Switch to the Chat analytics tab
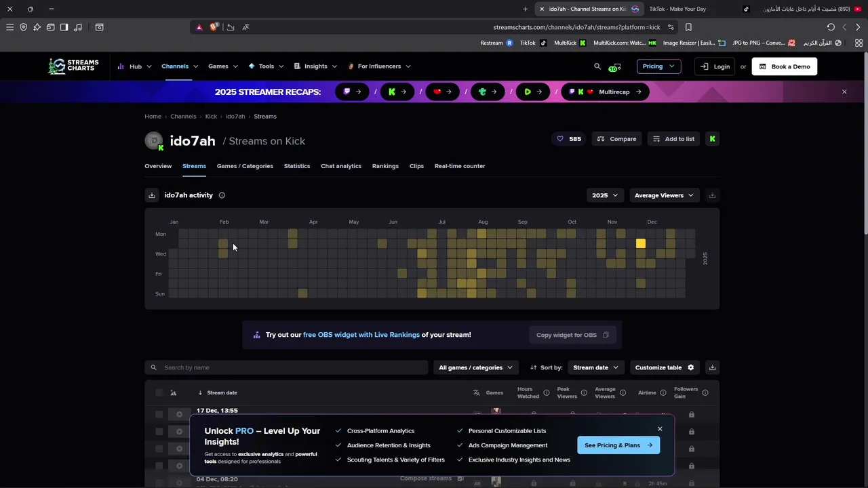Screen dimensions: 868x488 click(341, 166)
